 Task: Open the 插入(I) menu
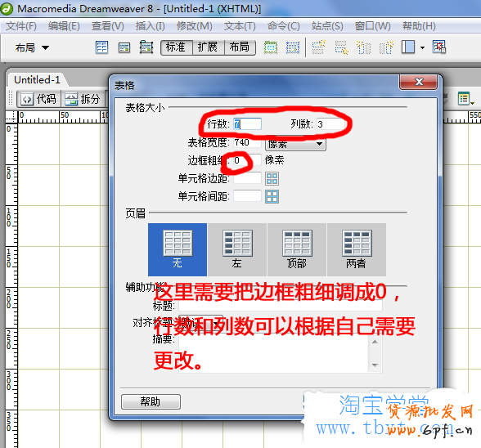pos(150,26)
